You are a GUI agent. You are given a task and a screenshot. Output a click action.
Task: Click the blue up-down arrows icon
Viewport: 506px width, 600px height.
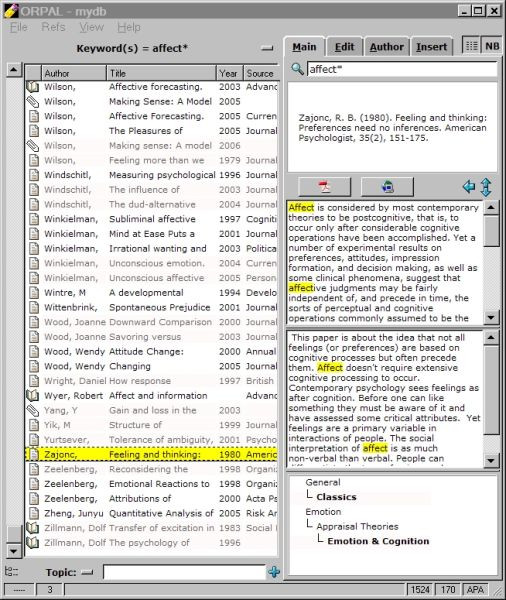click(x=486, y=187)
